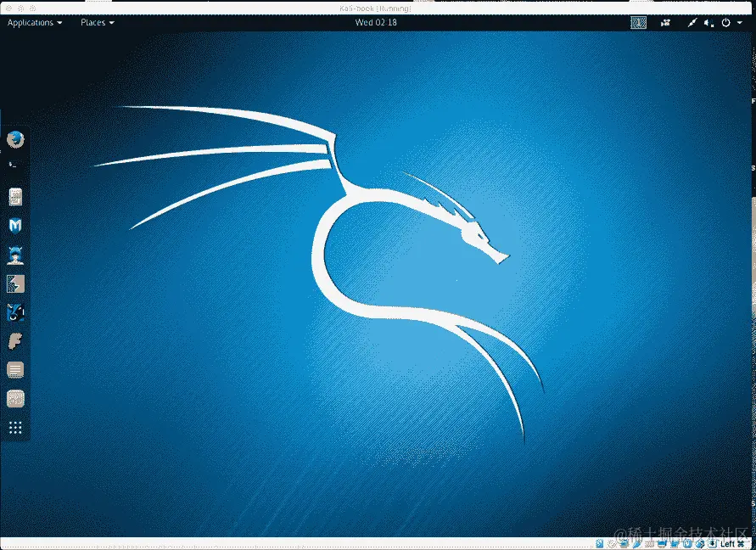
Task: Click VirtualBox shared folders status icon
Action: click(x=649, y=544)
